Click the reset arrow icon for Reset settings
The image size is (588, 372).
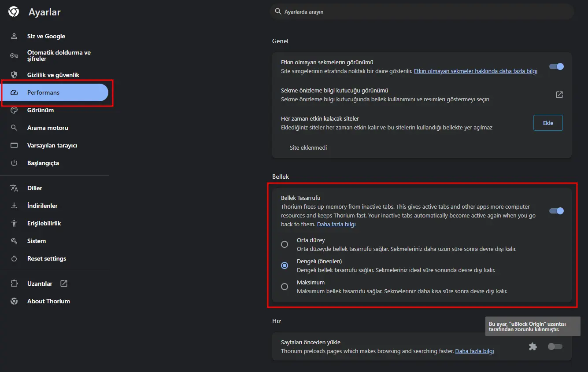pyautogui.click(x=14, y=258)
